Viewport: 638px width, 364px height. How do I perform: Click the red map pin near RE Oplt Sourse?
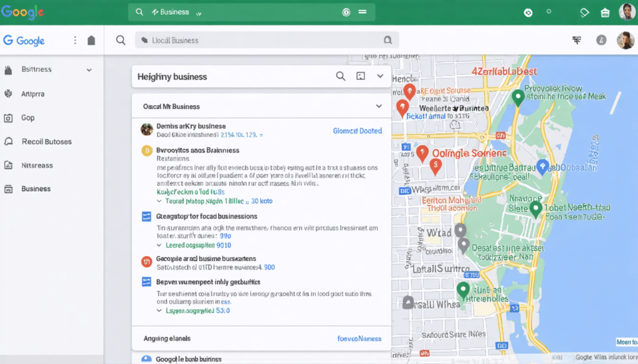[x=409, y=91]
